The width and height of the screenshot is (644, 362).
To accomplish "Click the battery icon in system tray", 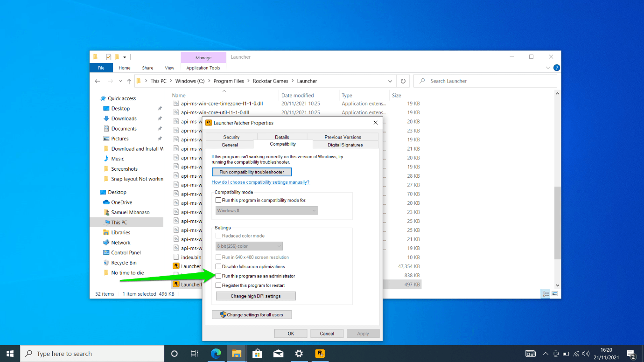I will (x=565, y=354).
